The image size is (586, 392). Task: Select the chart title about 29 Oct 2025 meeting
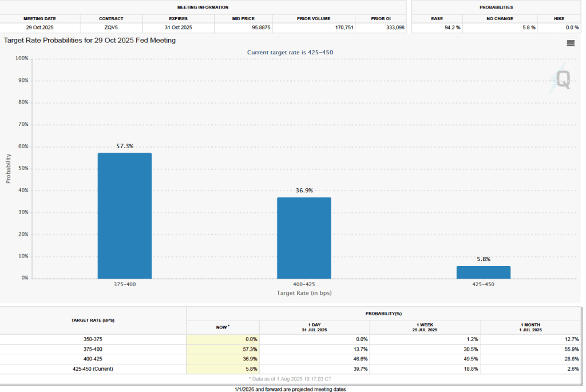(90, 41)
